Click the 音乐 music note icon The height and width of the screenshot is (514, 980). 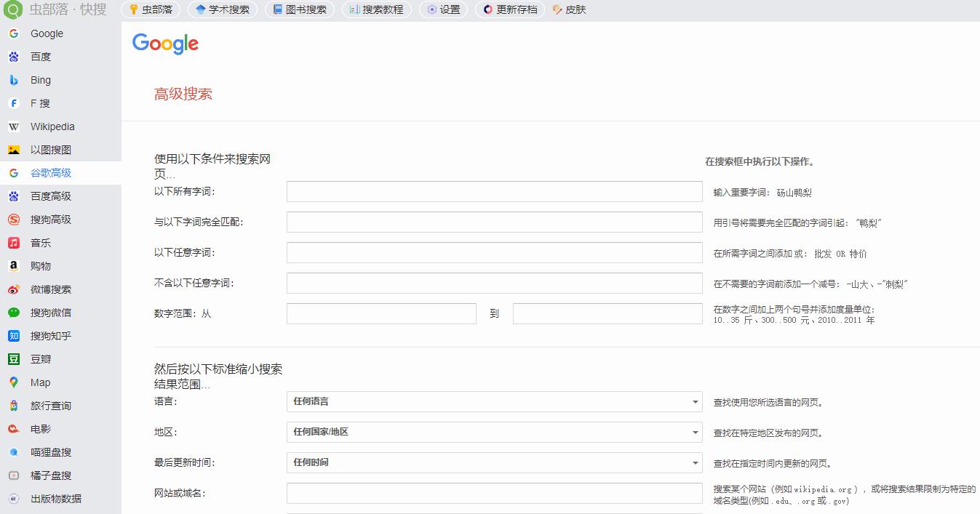[14, 243]
